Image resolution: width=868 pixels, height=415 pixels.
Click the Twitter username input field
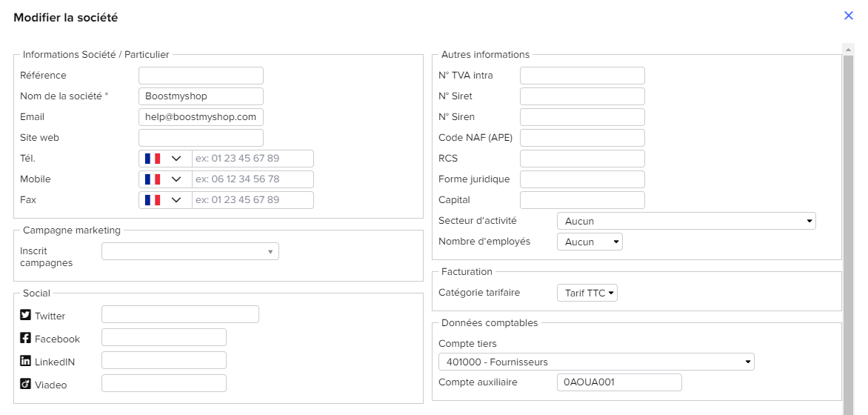pyautogui.click(x=181, y=314)
